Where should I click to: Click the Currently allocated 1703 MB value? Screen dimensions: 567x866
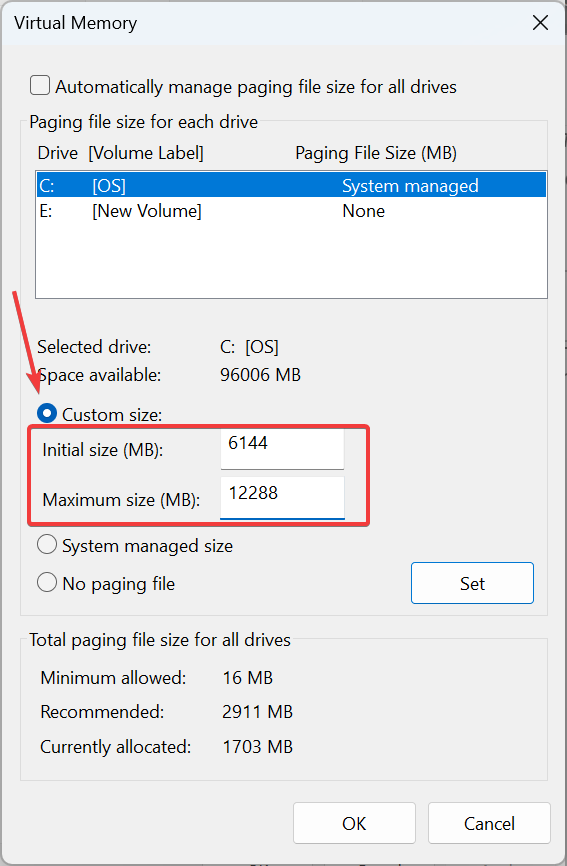coord(257,747)
